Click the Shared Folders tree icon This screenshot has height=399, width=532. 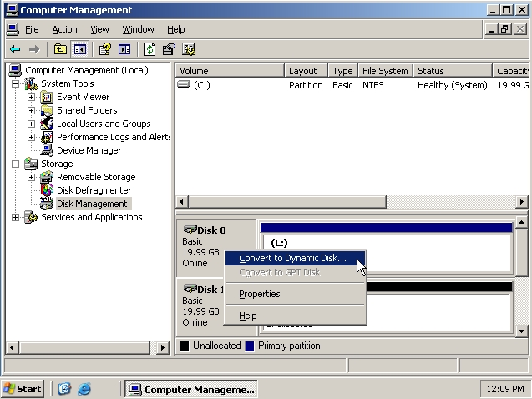[x=47, y=110]
